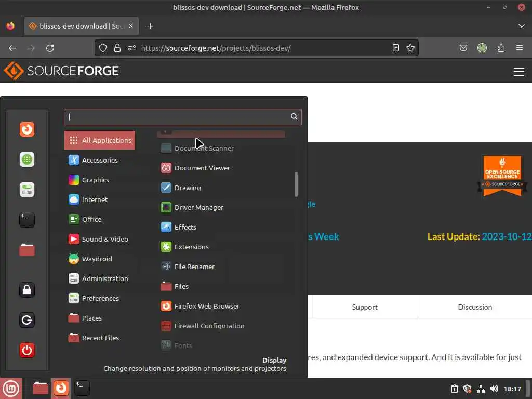Select the Sound & Video category
This screenshot has height=399, width=532.
click(100, 239)
